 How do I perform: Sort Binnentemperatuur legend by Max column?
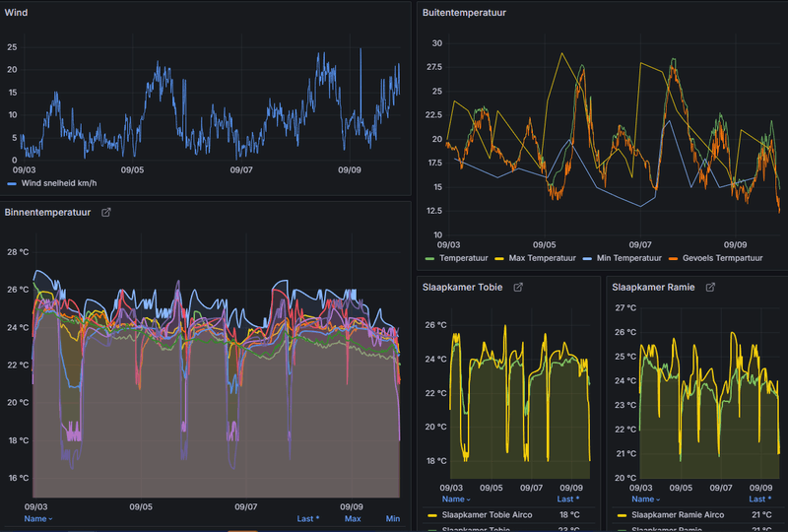point(353,518)
